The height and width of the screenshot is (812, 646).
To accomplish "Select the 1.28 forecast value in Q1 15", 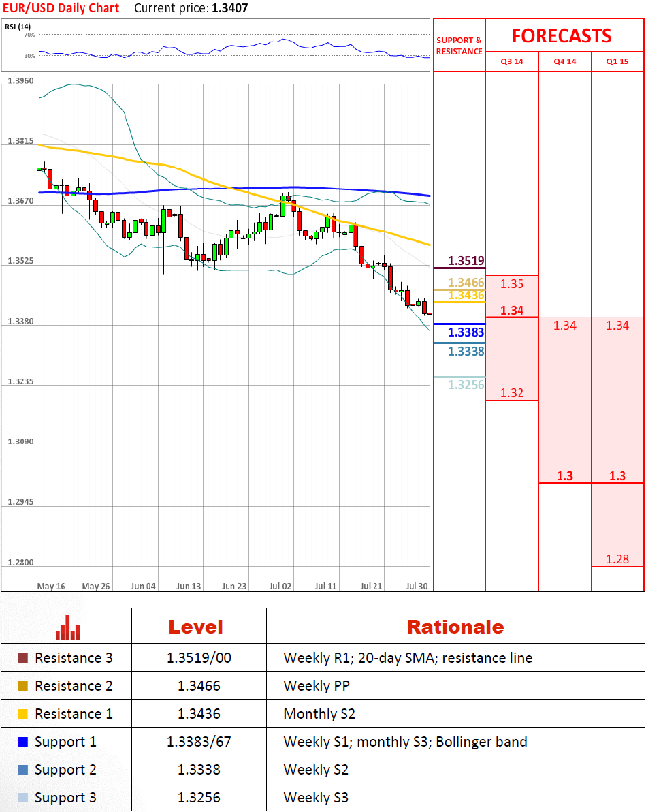I will click(x=617, y=559).
